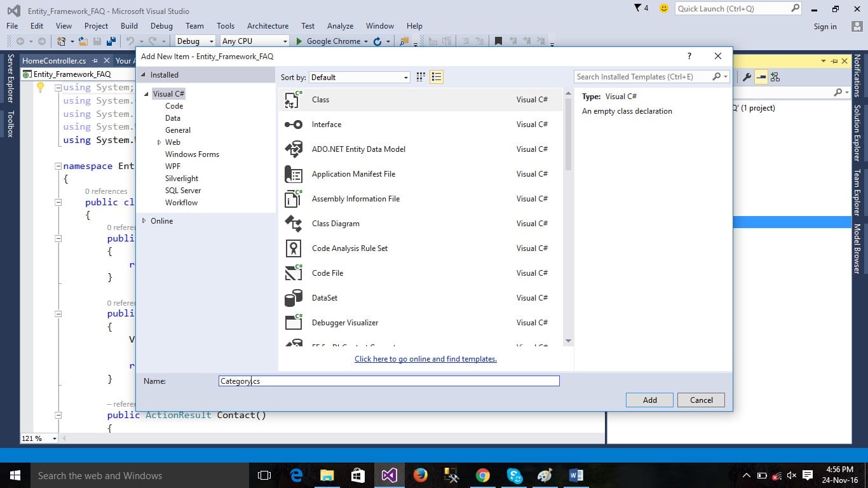Switch templates to medium icons list view

(x=437, y=77)
